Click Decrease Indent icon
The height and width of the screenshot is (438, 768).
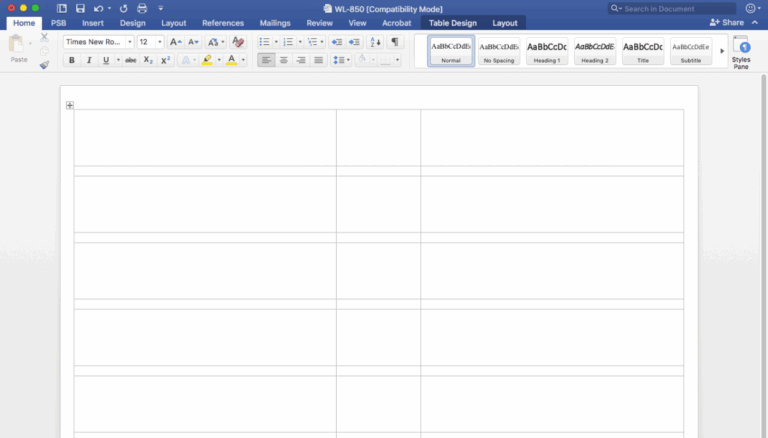(336, 42)
